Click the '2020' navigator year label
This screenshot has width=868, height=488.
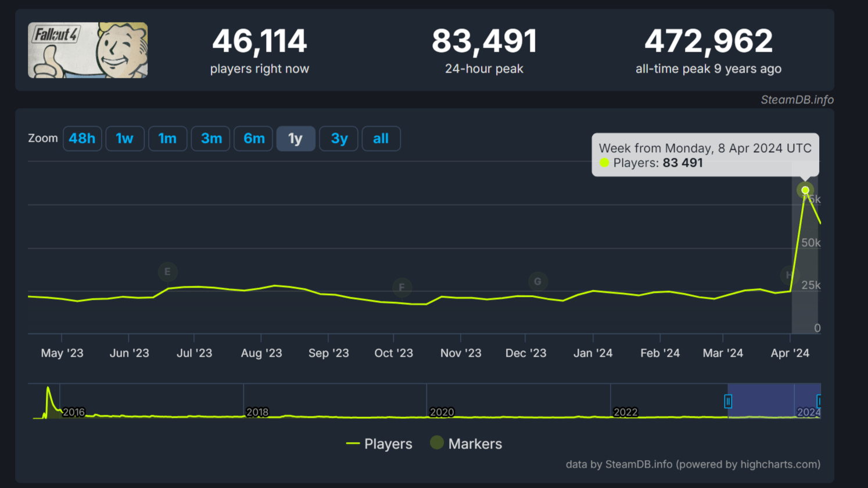(442, 412)
